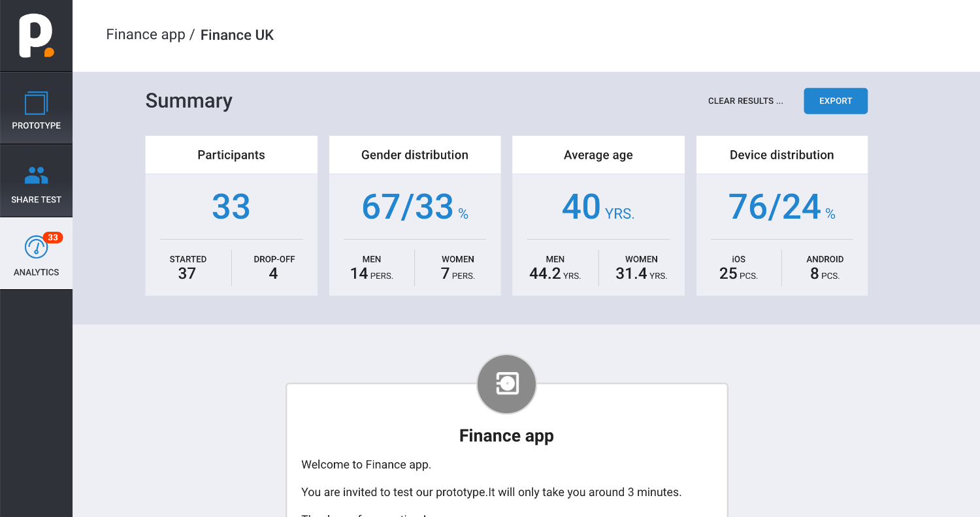This screenshot has width=980, height=517.
Task: Click the iOS 25 pcs. statistic
Action: click(x=739, y=268)
